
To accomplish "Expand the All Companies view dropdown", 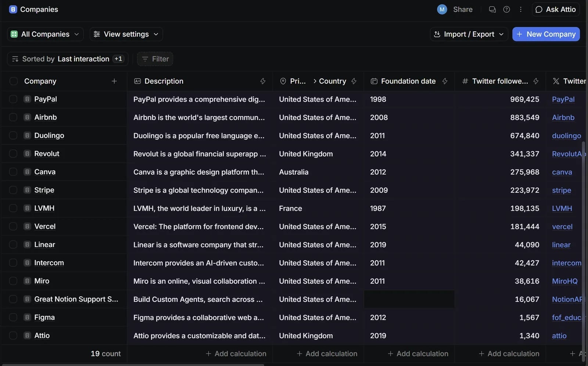I will [x=45, y=34].
